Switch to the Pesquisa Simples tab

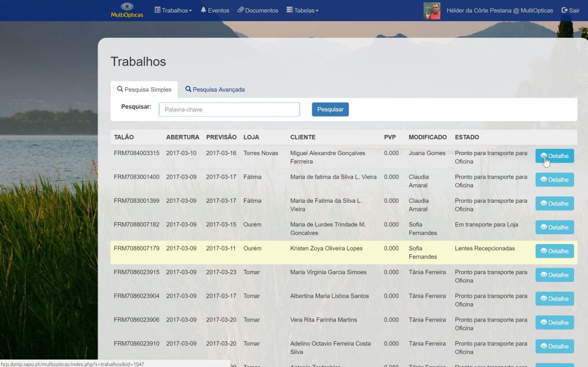[144, 90]
